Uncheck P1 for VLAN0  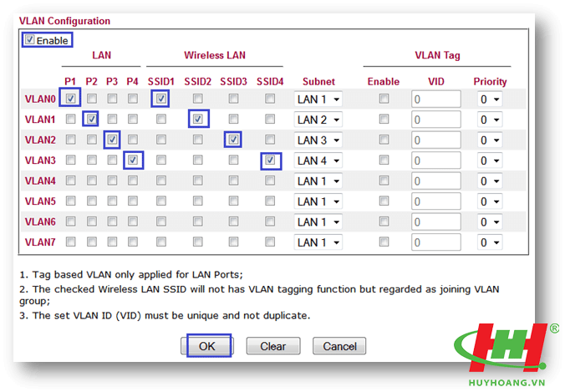pyautogui.click(x=71, y=99)
